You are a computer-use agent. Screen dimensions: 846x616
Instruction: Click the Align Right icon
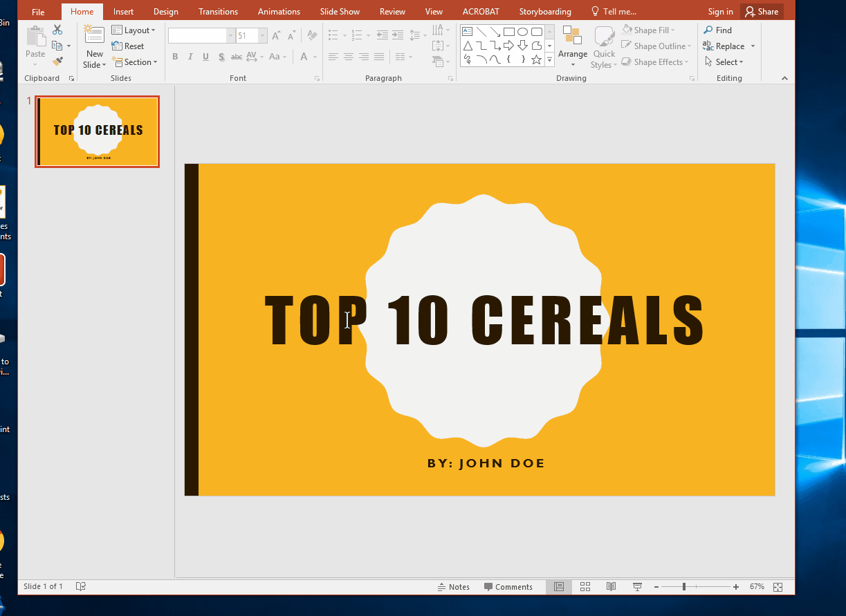coord(364,57)
